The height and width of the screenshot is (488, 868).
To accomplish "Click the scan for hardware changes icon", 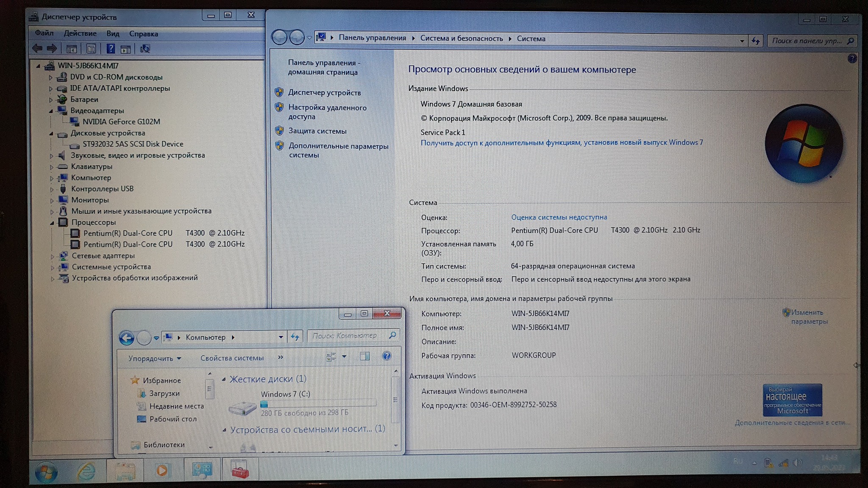I will (x=145, y=49).
